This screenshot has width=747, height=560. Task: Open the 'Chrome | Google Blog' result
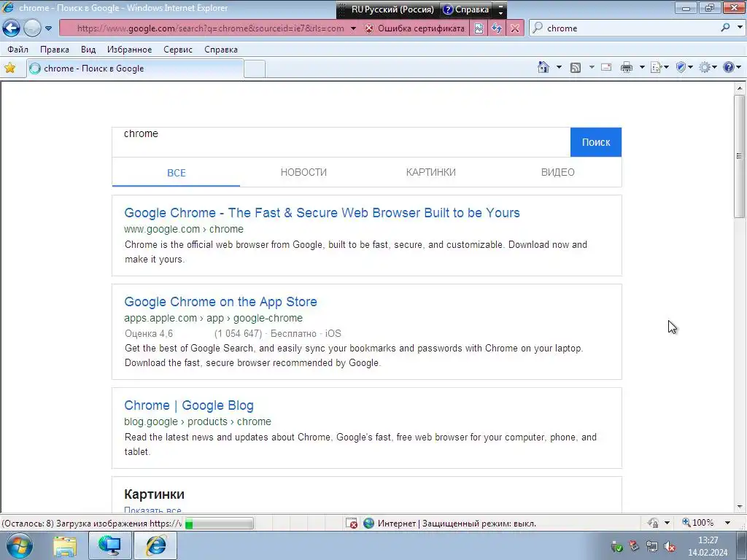pos(189,405)
